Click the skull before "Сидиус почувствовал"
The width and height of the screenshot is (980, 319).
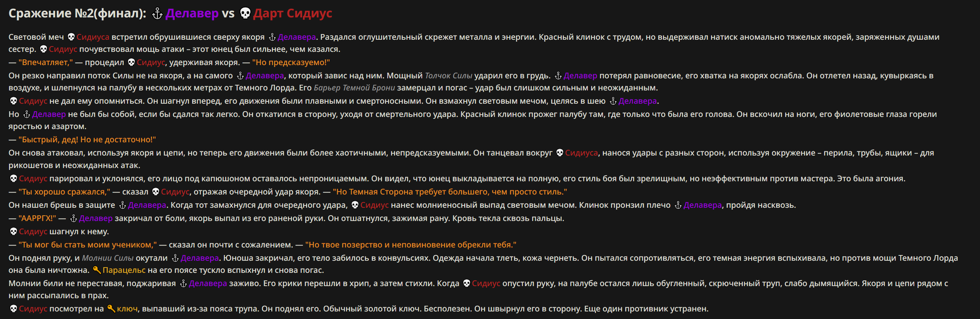tap(43, 49)
